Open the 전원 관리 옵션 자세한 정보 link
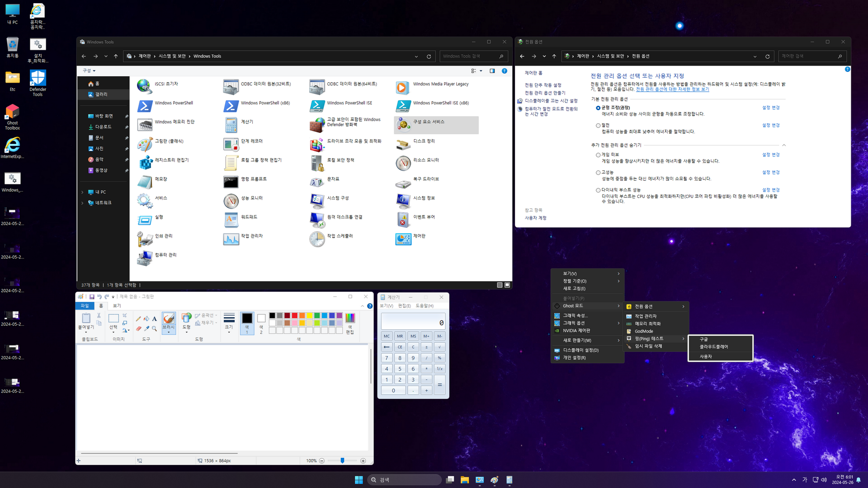868x488 pixels. (x=672, y=89)
